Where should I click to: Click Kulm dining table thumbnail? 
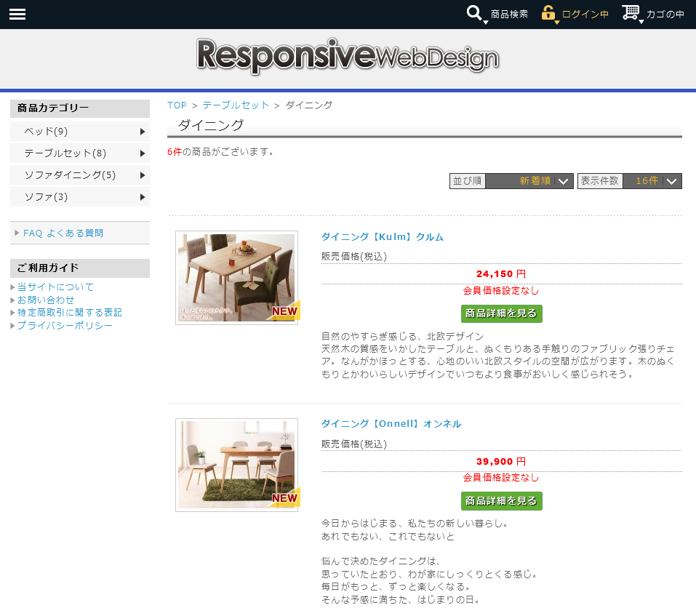(x=236, y=278)
